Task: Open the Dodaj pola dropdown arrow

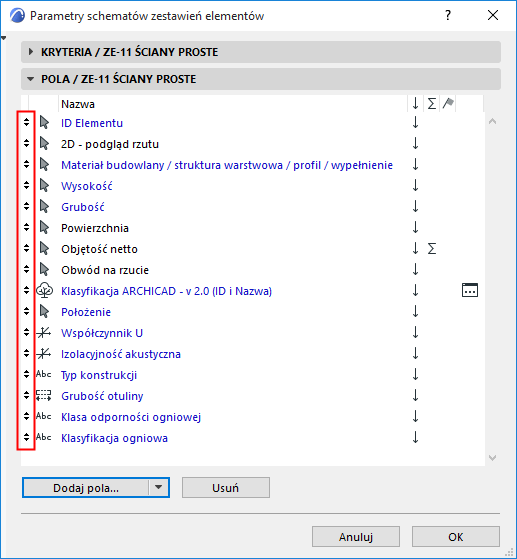Action: (159, 487)
